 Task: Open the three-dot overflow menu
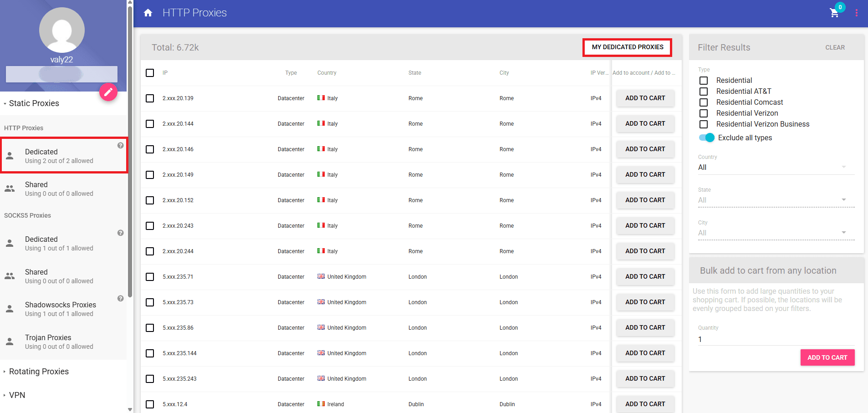857,13
